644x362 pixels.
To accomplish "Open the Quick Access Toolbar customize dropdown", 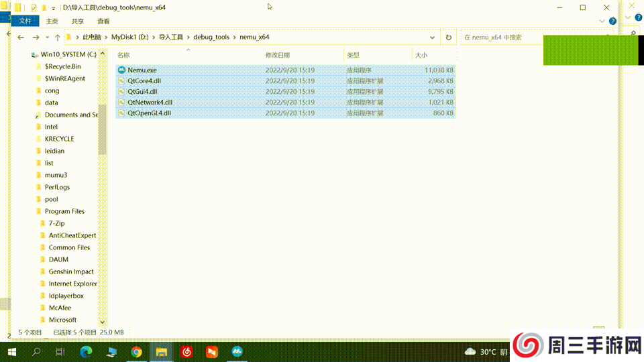I will (54, 8).
